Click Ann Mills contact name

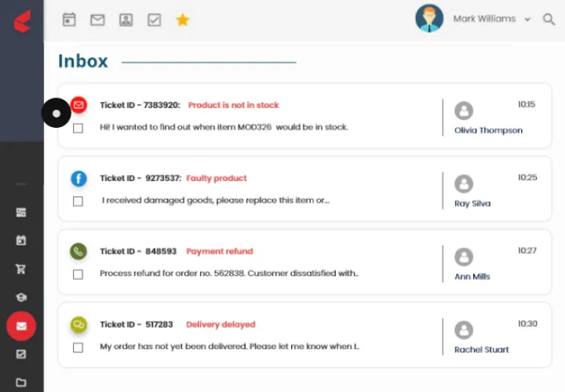pos(472,277)
